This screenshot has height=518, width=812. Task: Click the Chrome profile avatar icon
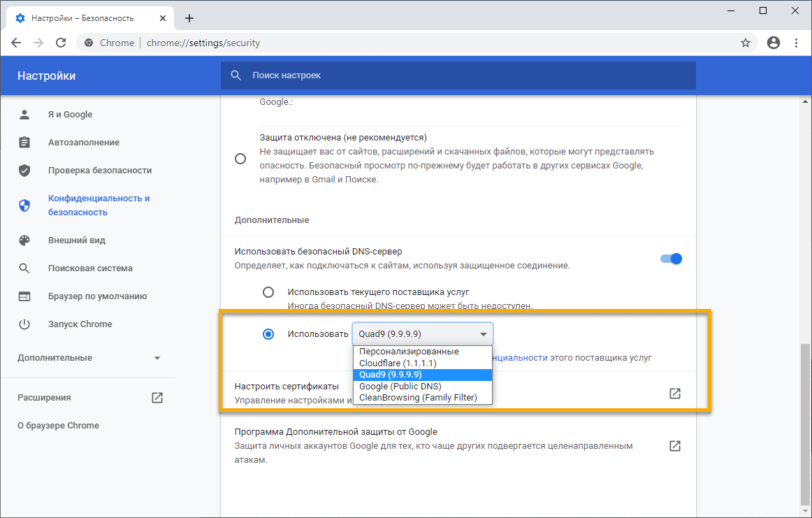(x=773, y=42)
